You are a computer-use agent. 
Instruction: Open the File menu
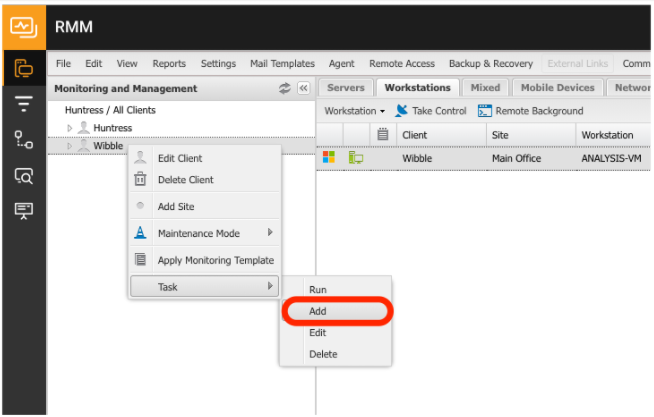(63, 63)
